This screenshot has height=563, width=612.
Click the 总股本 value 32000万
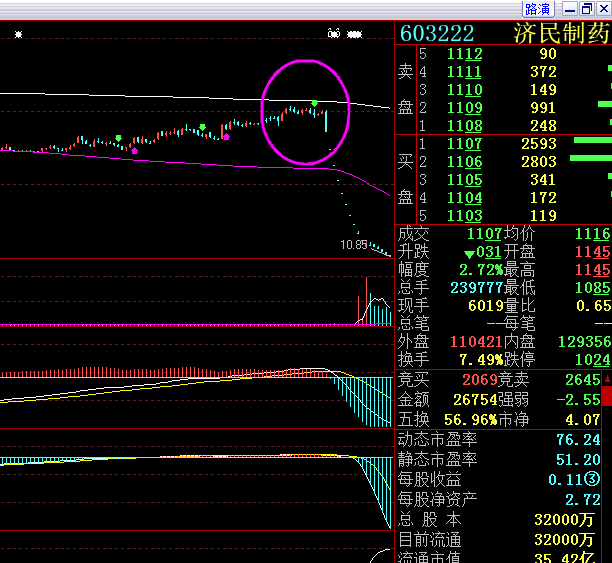coord(564,520)
